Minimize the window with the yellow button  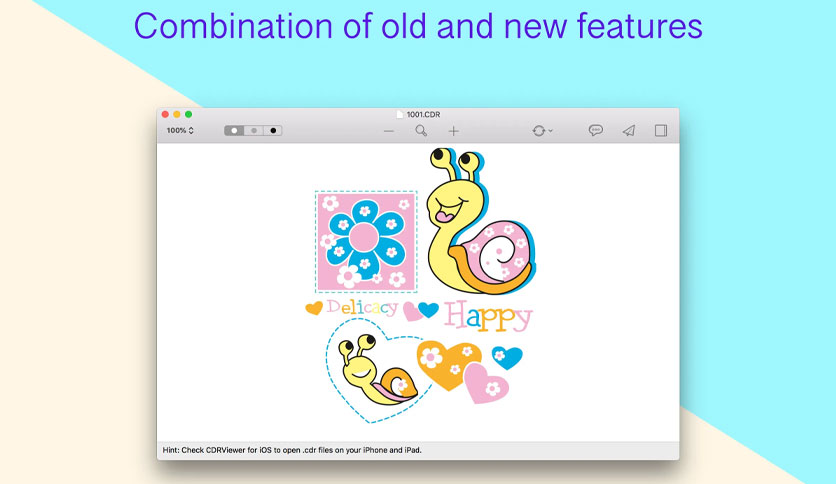click(177, 114)
